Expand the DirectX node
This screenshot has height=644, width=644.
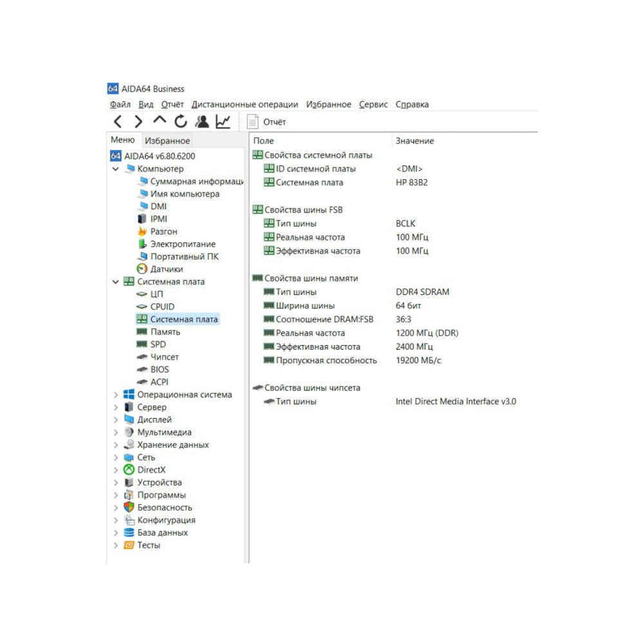click(x=116, y=470)
